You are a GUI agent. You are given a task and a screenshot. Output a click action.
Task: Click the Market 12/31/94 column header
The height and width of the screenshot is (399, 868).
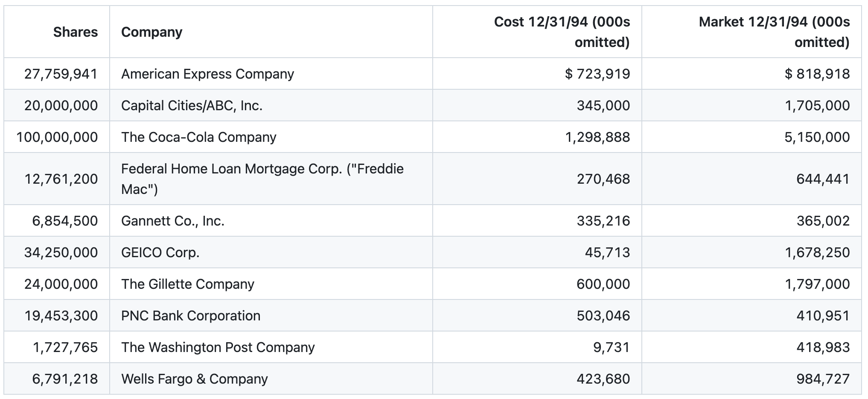[774, 32]
